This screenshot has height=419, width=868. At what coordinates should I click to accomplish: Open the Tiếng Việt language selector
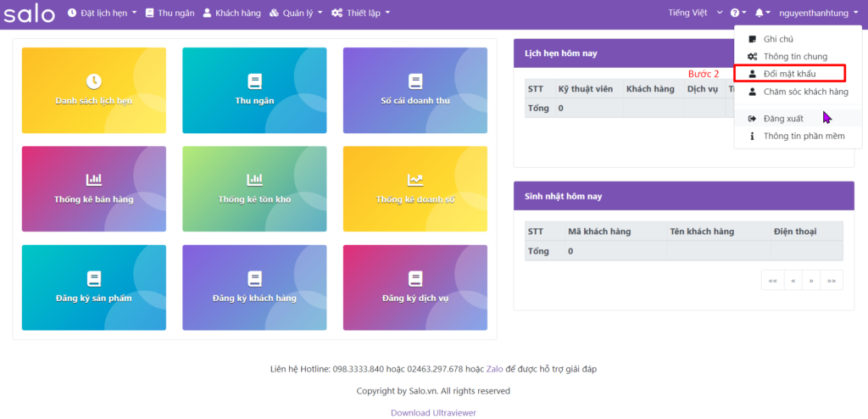tap(695, 14)
